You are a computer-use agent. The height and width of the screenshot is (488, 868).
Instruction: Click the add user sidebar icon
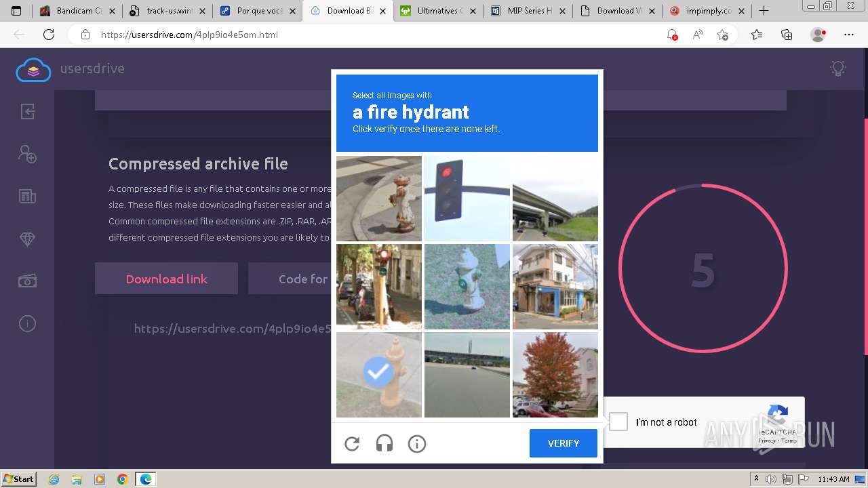[x=27, y=154]
